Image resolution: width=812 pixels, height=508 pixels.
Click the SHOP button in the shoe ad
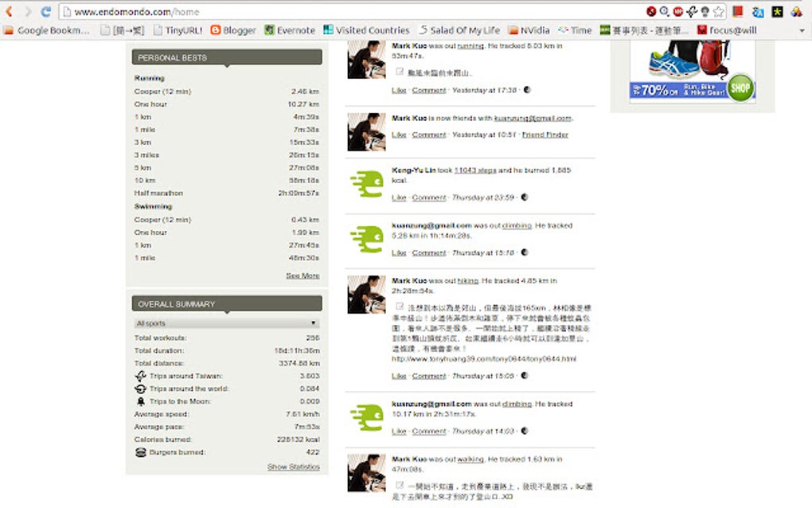click(740, 90)
